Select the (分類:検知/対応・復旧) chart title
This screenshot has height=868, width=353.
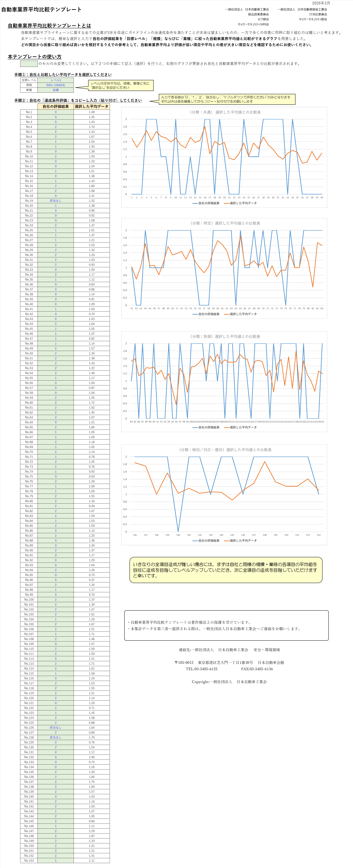coord(224,449)
